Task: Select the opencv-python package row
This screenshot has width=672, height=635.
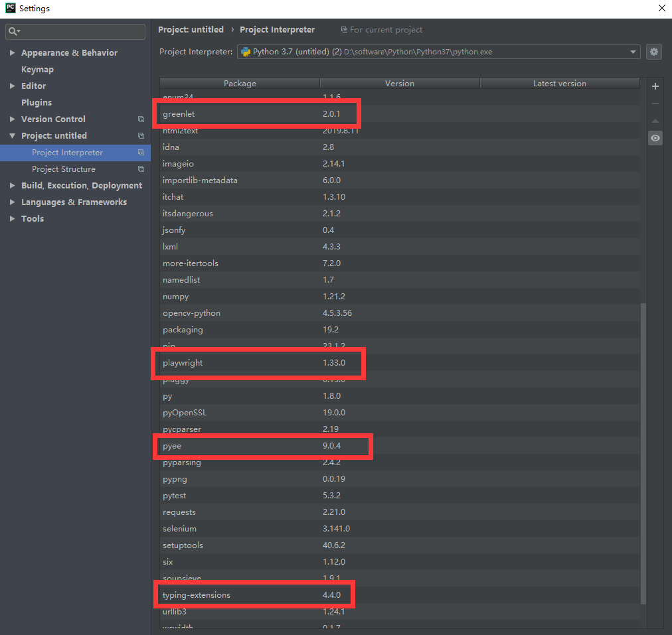Action: (x=400, y=313)
